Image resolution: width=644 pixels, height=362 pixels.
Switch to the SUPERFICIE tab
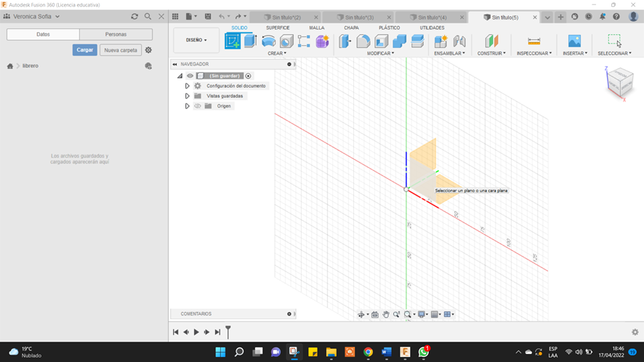pyautogui.click(x=278, y=28)
